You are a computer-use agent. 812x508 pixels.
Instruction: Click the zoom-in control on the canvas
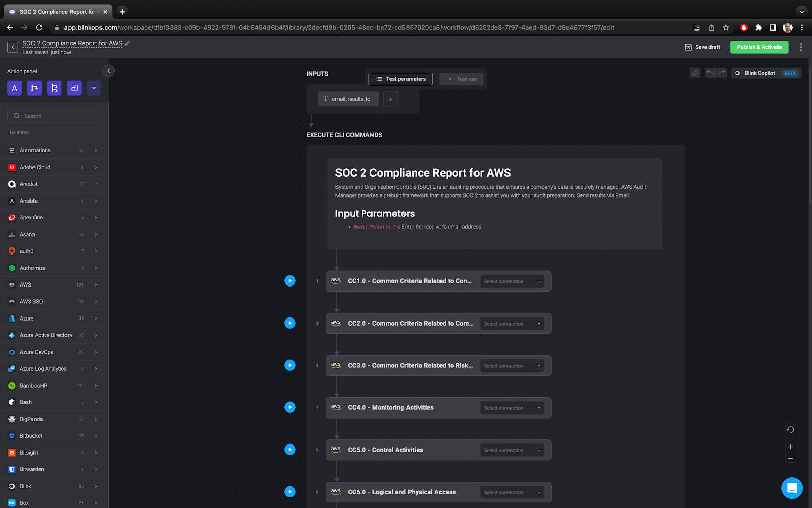[x=790, y=447]
